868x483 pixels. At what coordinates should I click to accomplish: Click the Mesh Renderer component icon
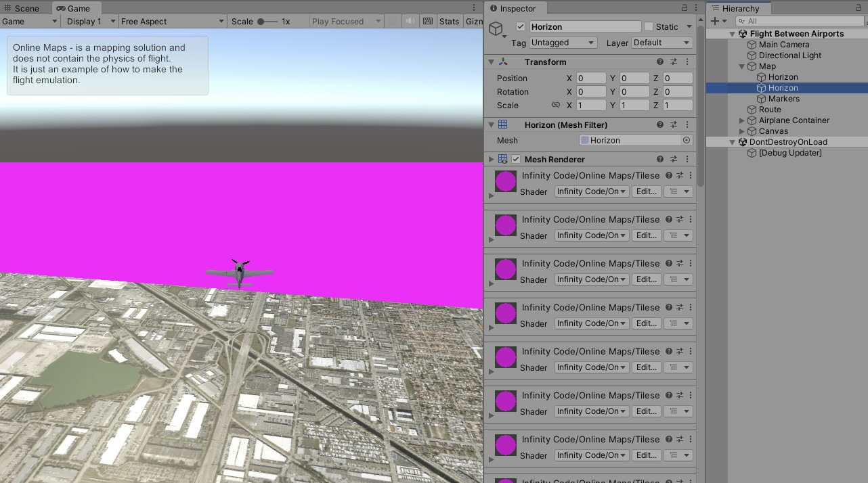pos(503,159)
